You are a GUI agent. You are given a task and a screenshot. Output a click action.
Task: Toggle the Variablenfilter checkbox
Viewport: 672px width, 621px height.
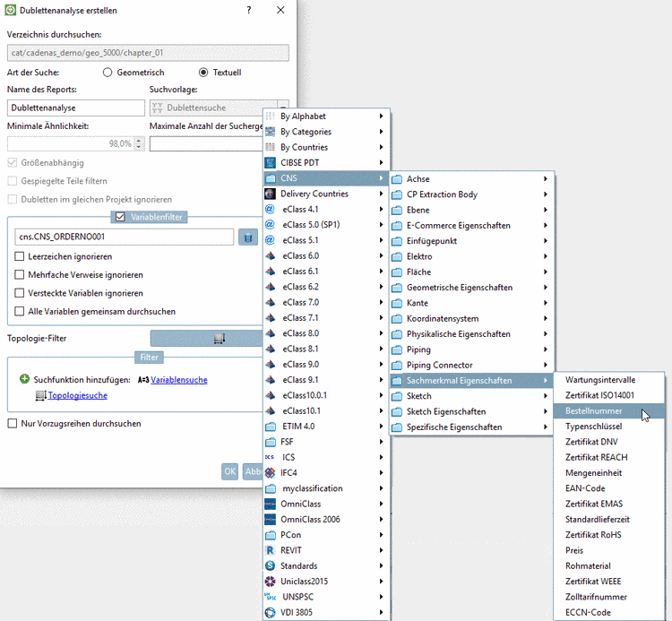tap(120, 217)
